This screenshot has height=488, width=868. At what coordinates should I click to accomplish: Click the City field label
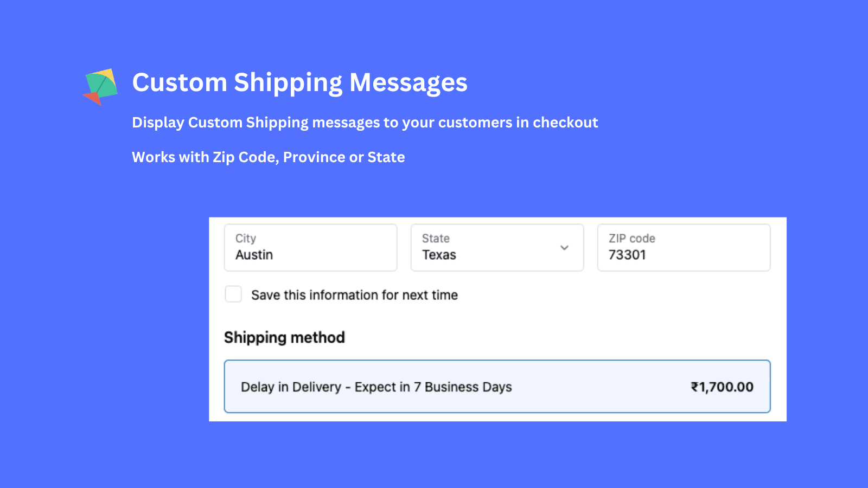pyautogui.click(x=246, y=238)
